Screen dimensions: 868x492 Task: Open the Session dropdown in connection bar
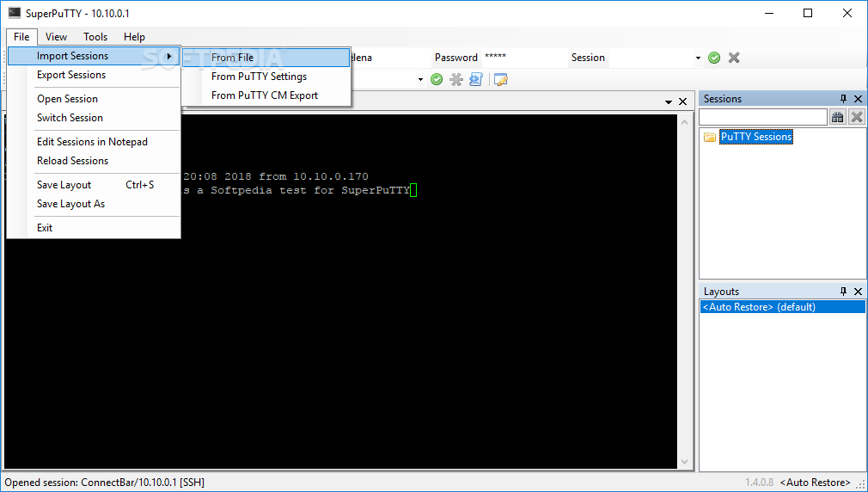click(698, 58)
